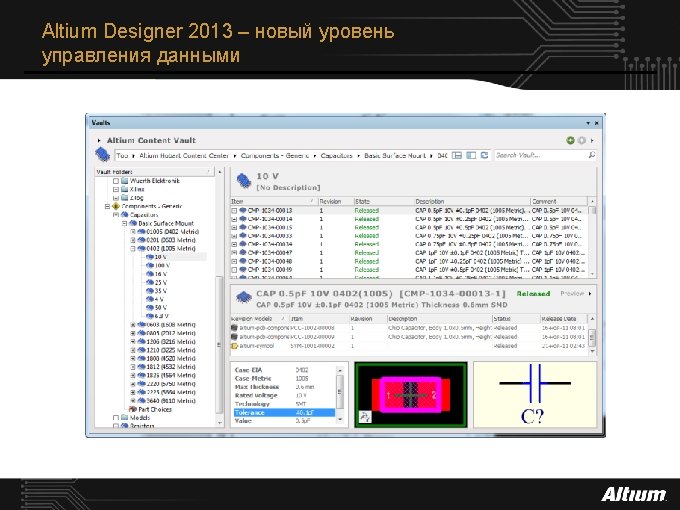
Task: Select item row CMP-1034-00013
Action: tap(409, 210)
